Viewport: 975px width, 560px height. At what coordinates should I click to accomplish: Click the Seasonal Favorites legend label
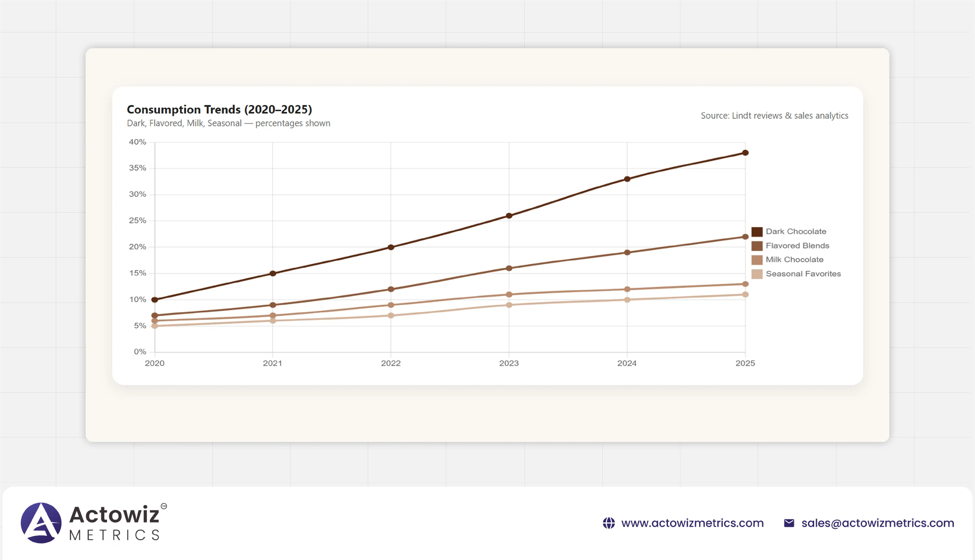click(x=803, y=274)
